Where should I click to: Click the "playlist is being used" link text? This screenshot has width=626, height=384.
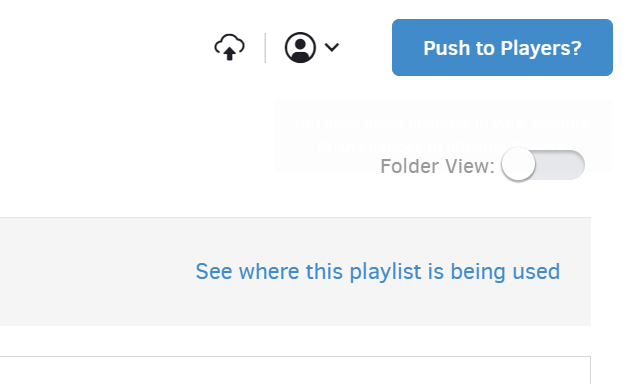click(455, 271)
